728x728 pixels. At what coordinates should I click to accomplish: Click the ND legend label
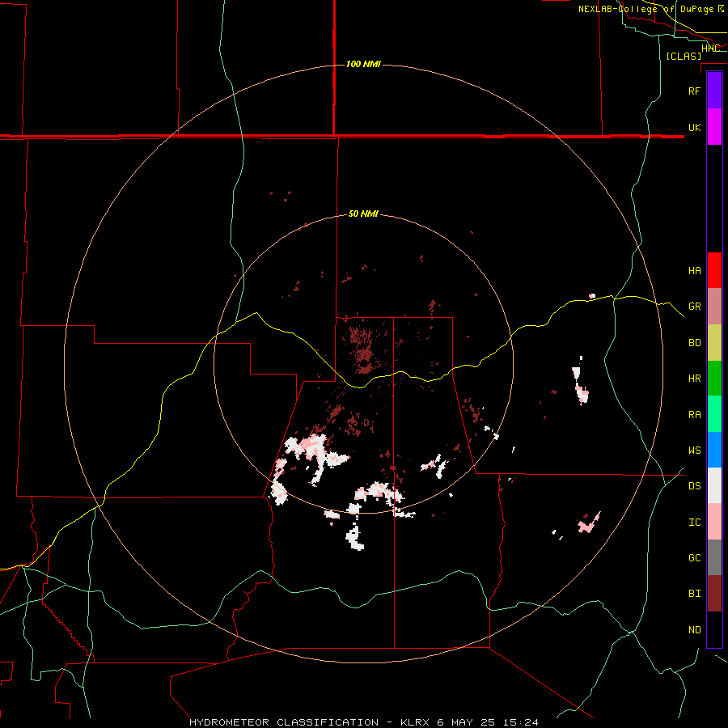tap(694, 629)
